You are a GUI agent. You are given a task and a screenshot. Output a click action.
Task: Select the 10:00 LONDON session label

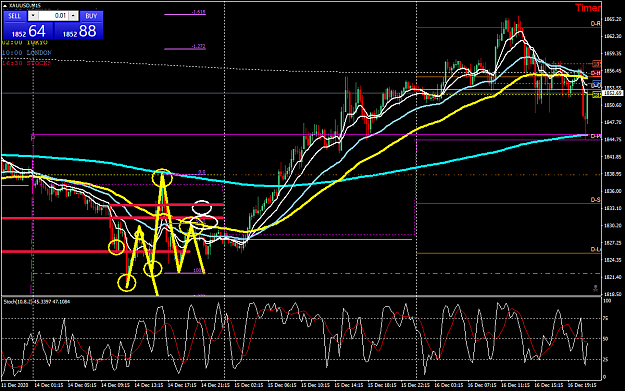[27, 53]
